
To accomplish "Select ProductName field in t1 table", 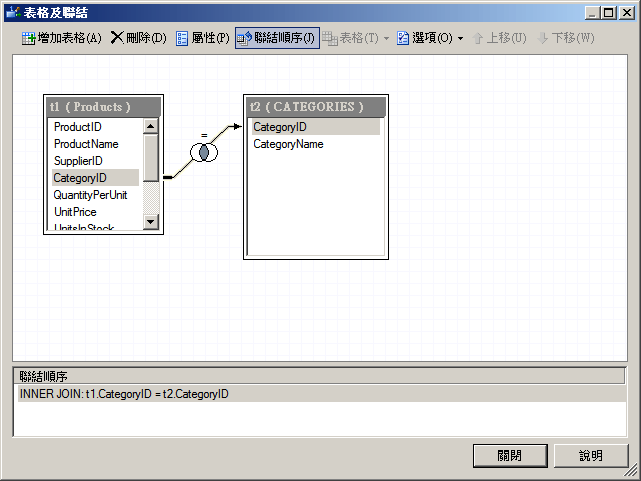I will point(86,144).
